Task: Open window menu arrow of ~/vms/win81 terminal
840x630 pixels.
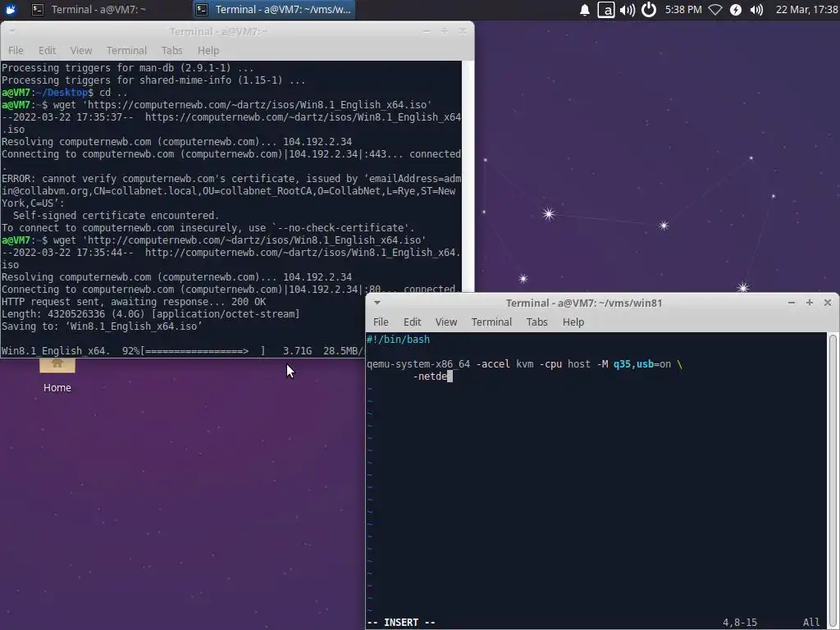Action: click(377, 303)
